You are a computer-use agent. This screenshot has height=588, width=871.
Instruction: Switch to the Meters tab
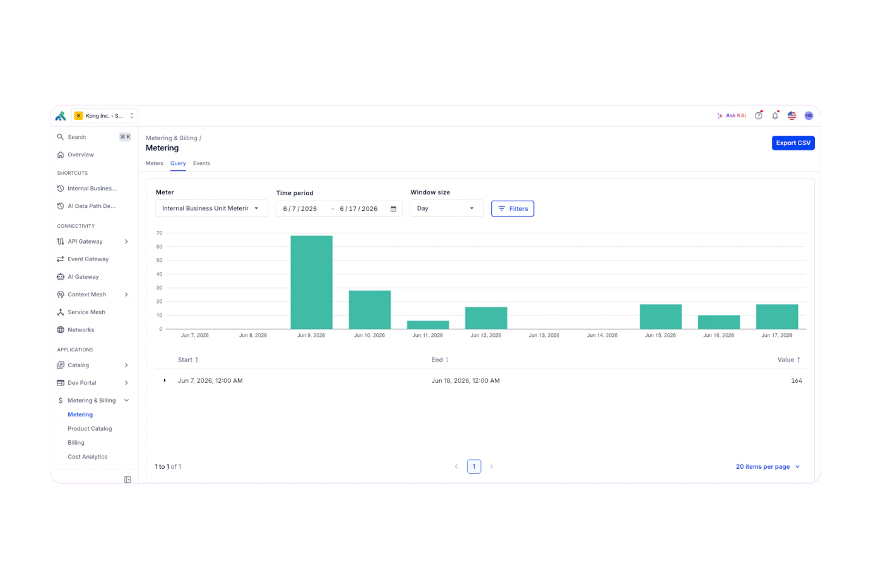coord(155,163)
